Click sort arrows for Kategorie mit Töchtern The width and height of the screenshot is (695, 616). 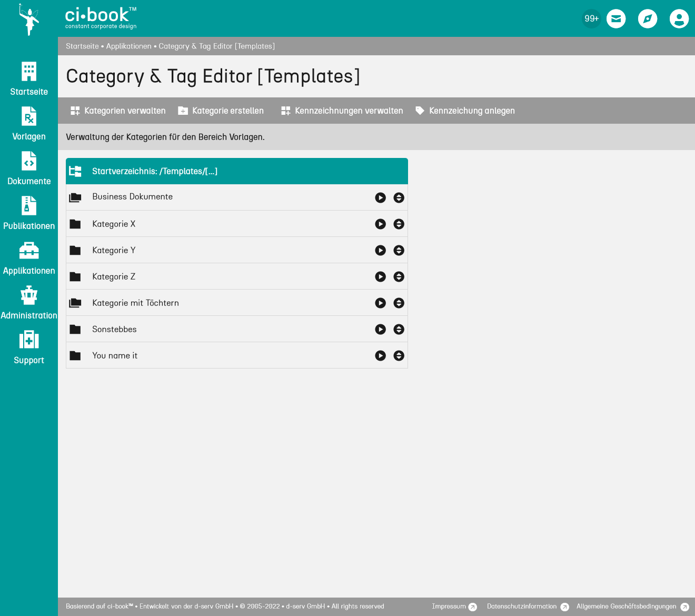[x=399, y=303]
